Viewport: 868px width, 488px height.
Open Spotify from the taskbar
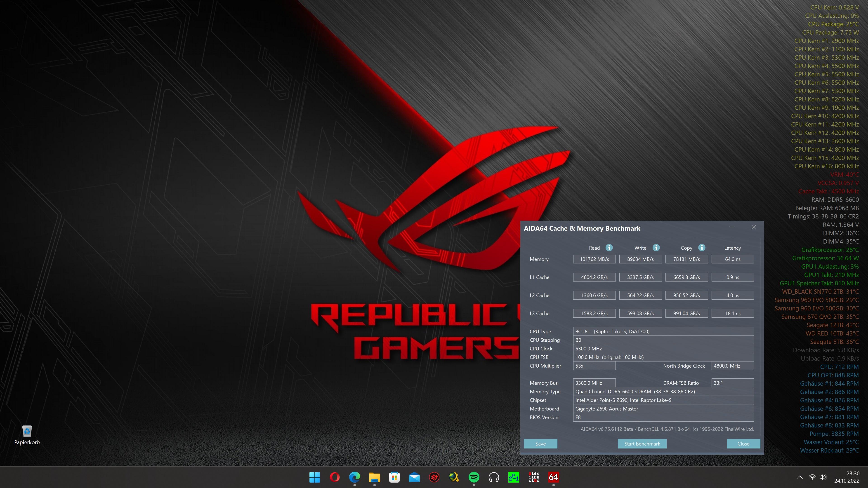(474, 477)
